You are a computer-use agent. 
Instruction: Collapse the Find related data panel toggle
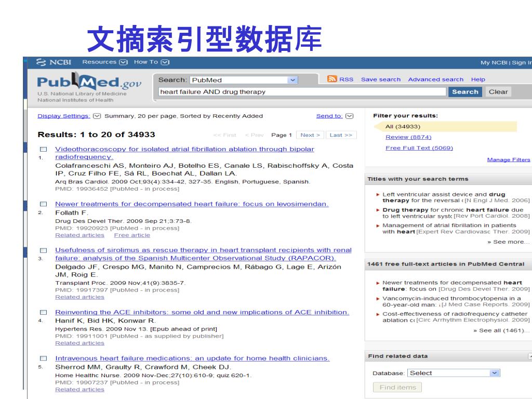pyautogui.click(x=530, y=356)
